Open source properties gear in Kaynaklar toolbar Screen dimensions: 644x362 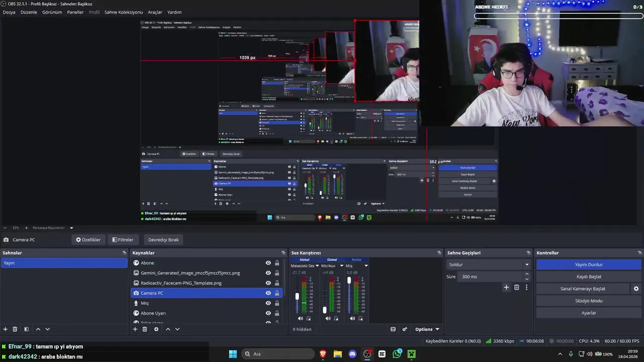point(156,329)
